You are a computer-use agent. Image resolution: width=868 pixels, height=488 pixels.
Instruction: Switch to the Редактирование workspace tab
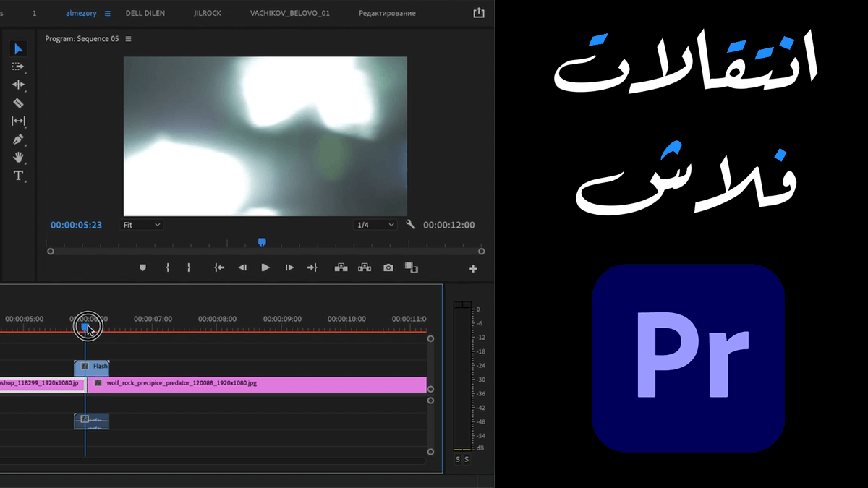click(x=387, y=14)
